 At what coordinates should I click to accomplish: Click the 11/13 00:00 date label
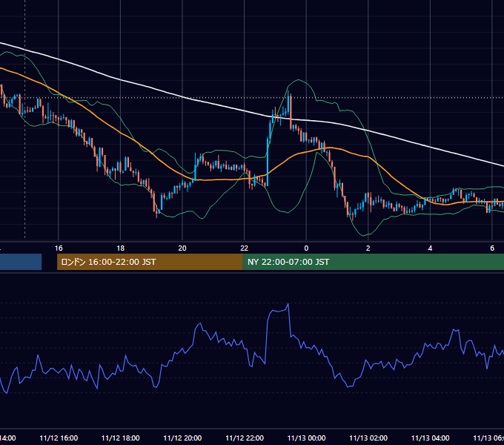click(306, 438)
